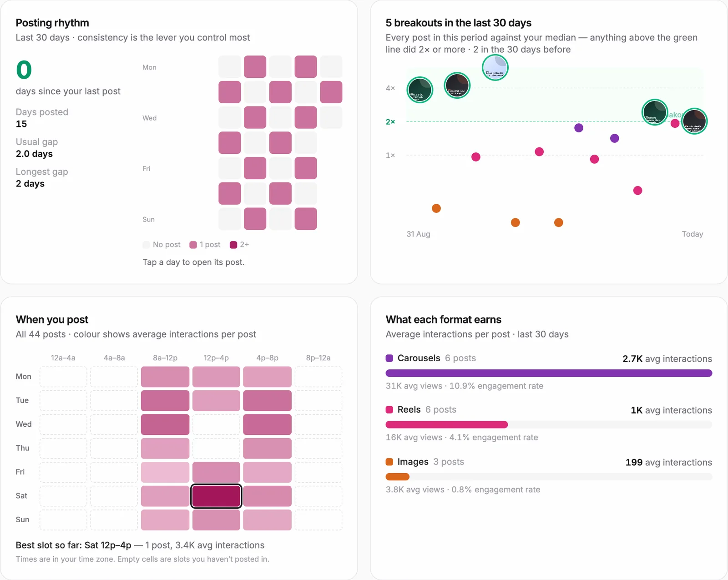Open the topmost breakout post thumbnail

[x=495, y=68]
